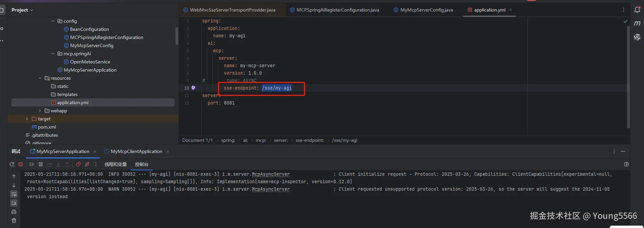Collapse the resources folder
The image size is (644, 228).
point(40,78)
